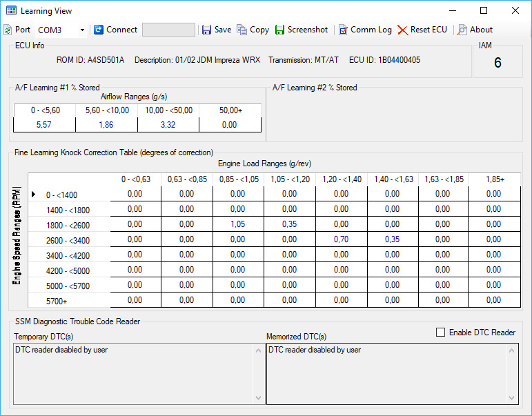Maximize the Learning View window

(x=484, y=10)
